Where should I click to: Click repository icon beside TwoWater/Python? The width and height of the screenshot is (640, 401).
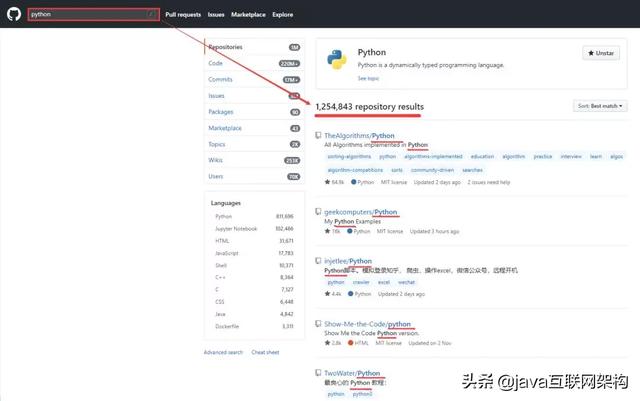pos(318,373)
